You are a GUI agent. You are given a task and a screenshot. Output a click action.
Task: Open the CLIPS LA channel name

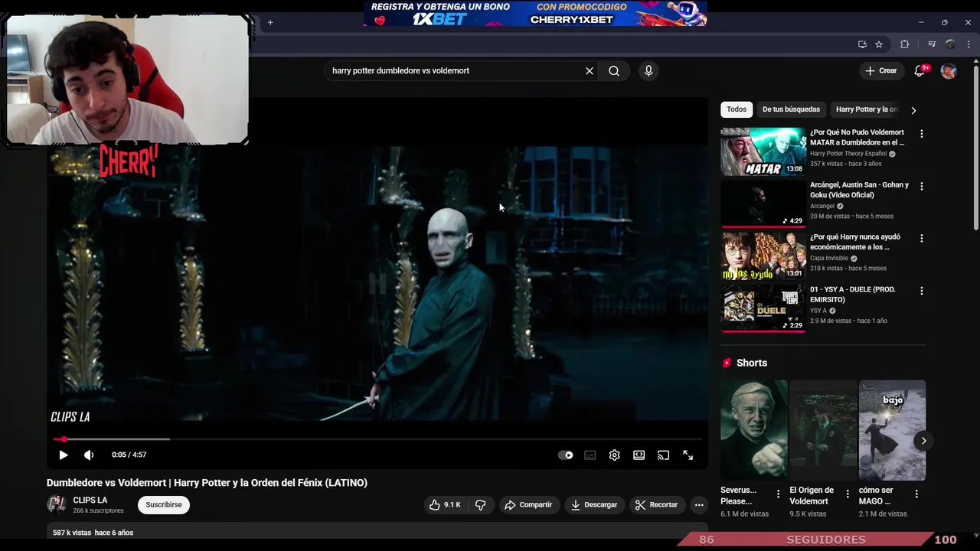90,500
